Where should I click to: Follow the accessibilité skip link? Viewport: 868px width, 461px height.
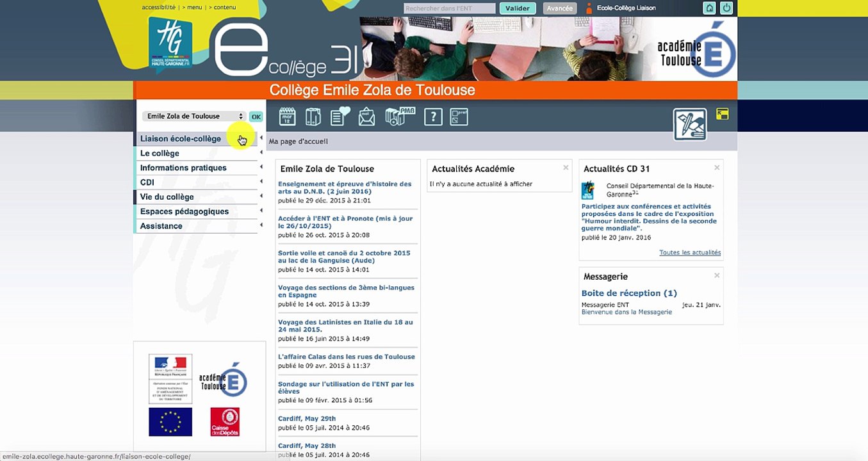(159, 7)
